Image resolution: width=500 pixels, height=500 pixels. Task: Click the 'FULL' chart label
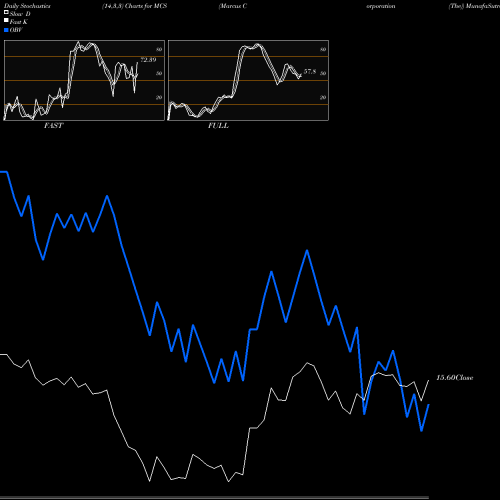[218, 126]
